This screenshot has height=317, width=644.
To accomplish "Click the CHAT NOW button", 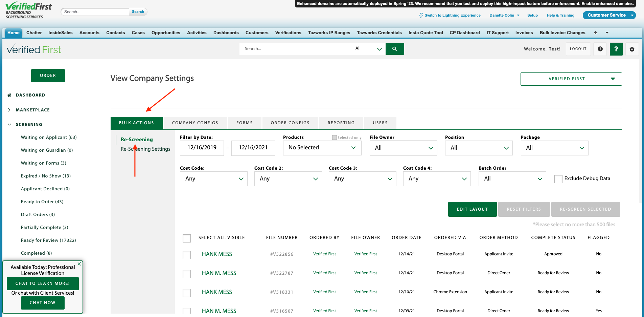I will 43,303.
